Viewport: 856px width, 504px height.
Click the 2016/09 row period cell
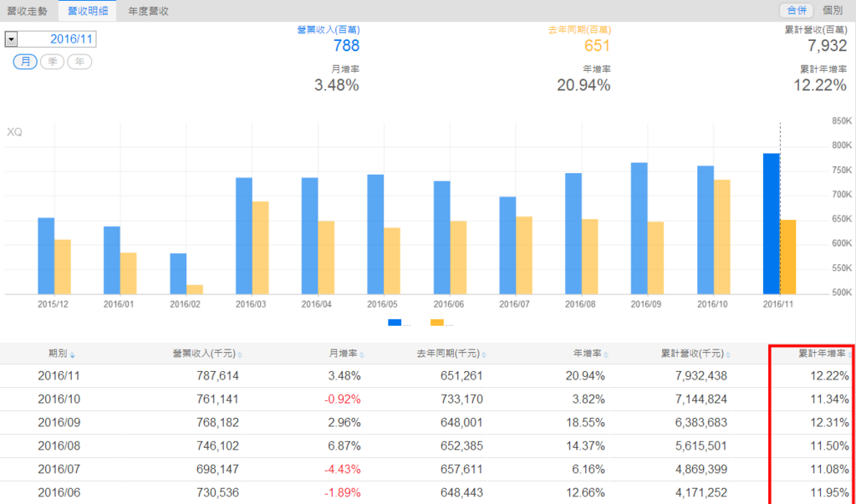point(59,423)
